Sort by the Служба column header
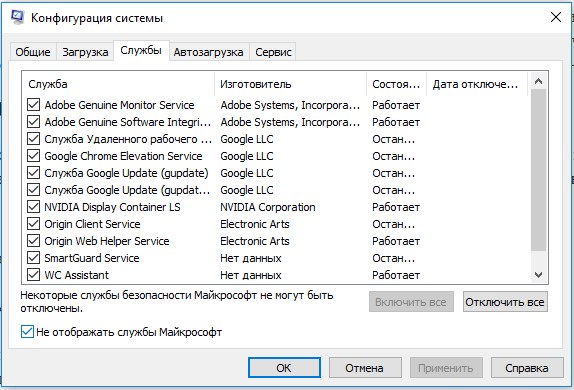574x390 pixels. (x=118, y=84)
